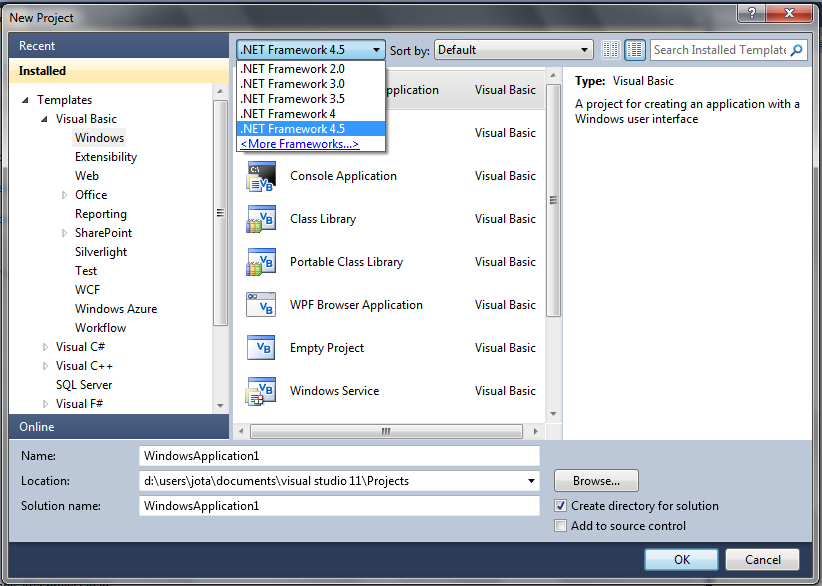Screen dimensions: 822x586
Task: Click the search magnifier icon
Action: 796,50
